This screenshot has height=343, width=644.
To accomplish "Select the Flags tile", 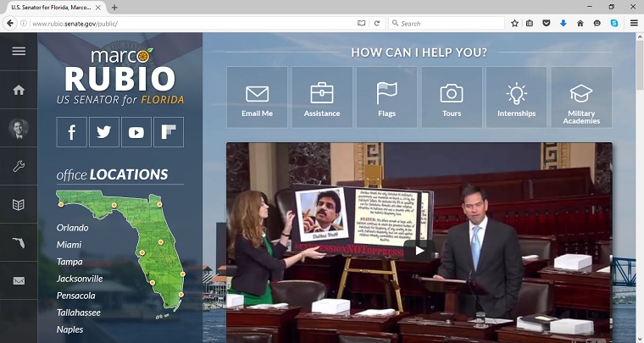I will (387, 97).
